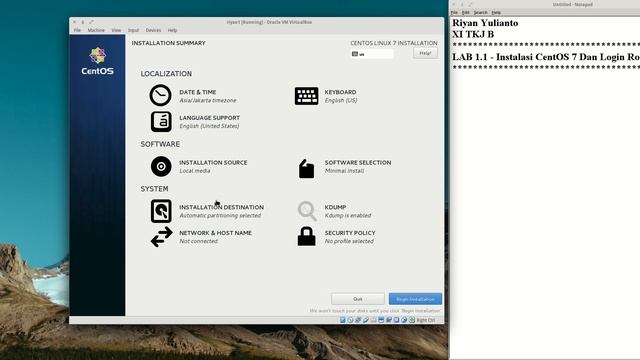Click LAB 1.1 Instalasi CentOS 7 line in Notepad
The height and width of the screenshot is (360, 640).
pos(546,57)
